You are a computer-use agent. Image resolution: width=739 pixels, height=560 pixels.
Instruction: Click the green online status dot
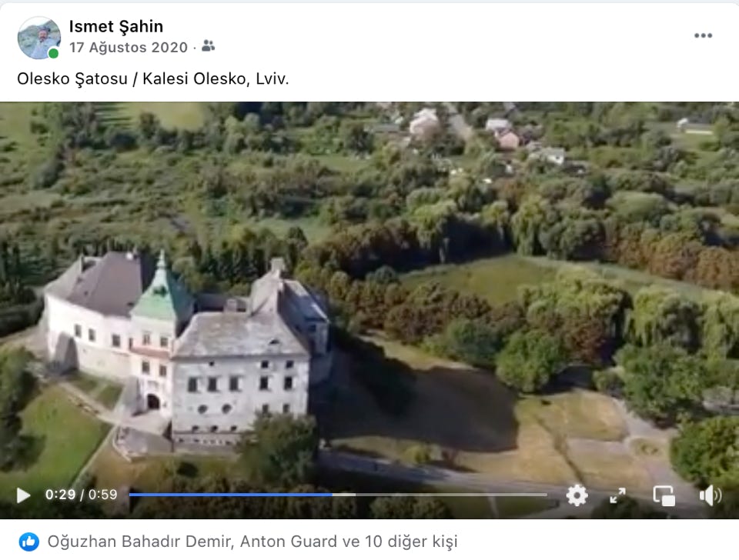coord(53,53)
